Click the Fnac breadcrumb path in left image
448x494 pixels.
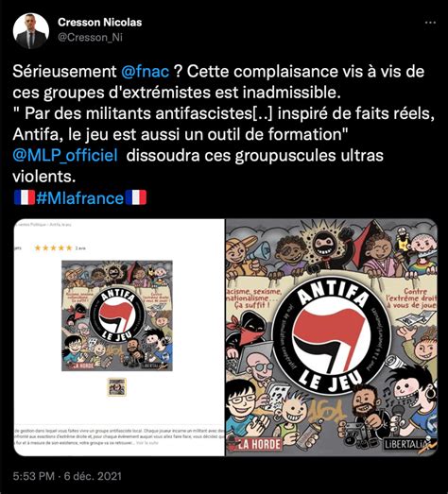tap(44, 225)
